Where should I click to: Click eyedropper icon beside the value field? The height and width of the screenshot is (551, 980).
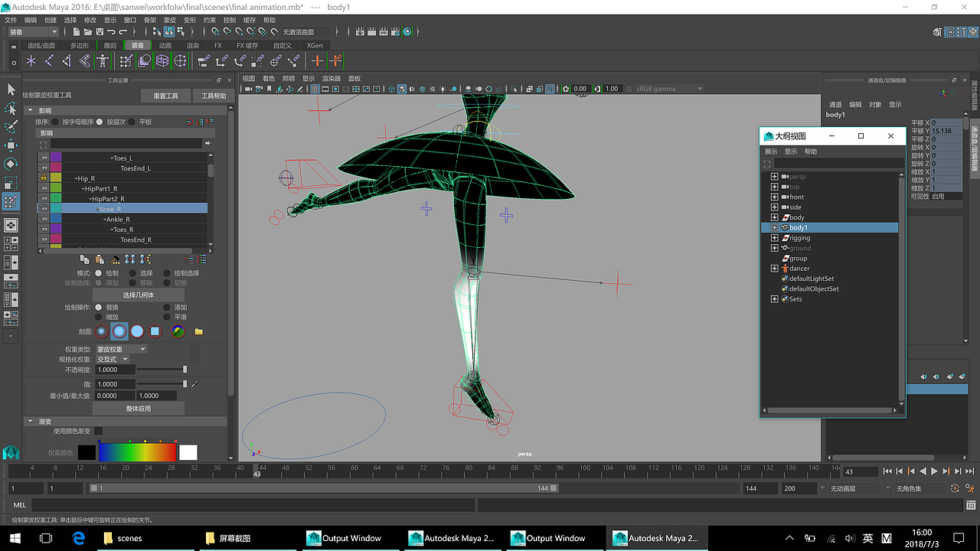pos(194,384)
